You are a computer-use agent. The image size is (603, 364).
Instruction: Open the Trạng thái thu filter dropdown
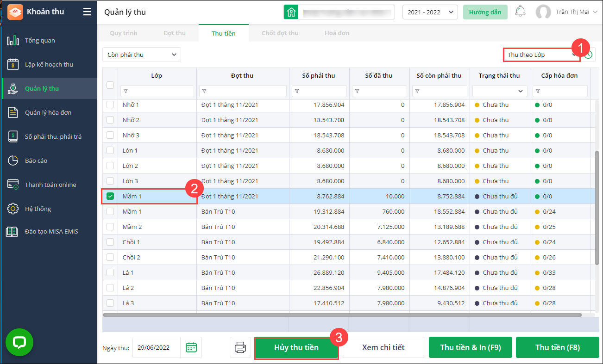pos(500,91)
